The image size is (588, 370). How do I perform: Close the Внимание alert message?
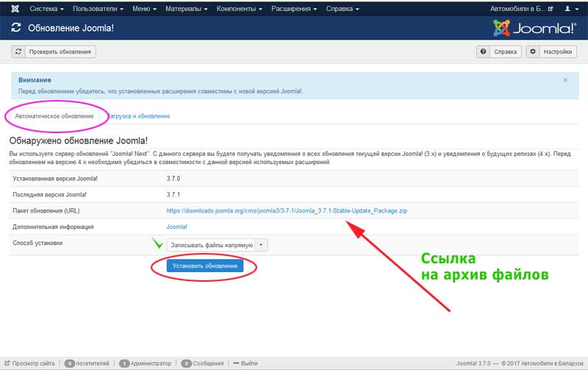[565, 80]
